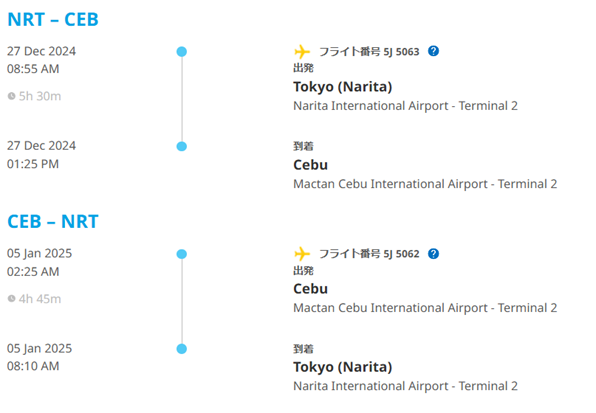Click the 5h 30m flight duration label
The image size is (596, 413).
[x=40, y=96]
